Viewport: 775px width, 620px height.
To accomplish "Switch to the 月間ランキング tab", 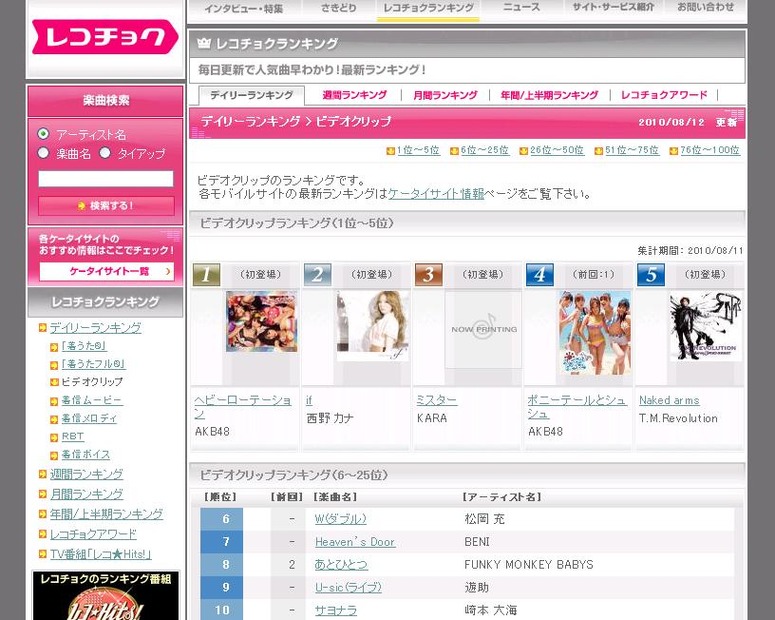I will coord(445,95).
